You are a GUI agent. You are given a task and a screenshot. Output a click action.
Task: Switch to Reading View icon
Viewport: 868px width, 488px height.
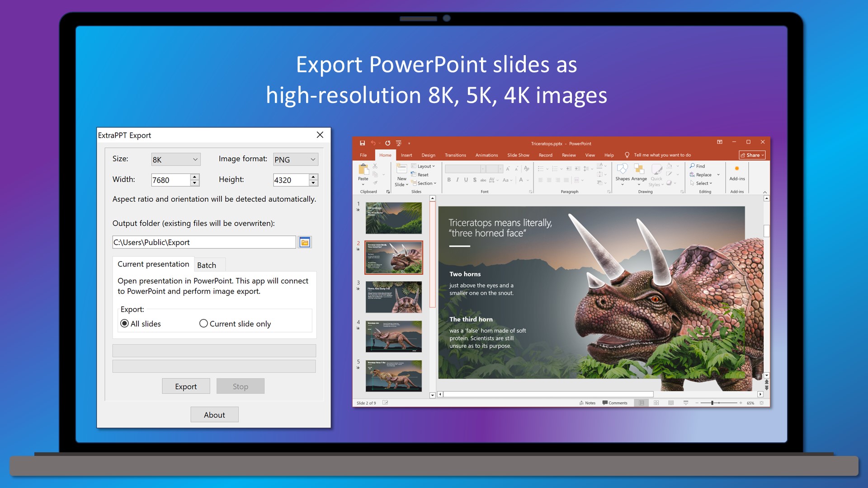(x=671, y=403)
